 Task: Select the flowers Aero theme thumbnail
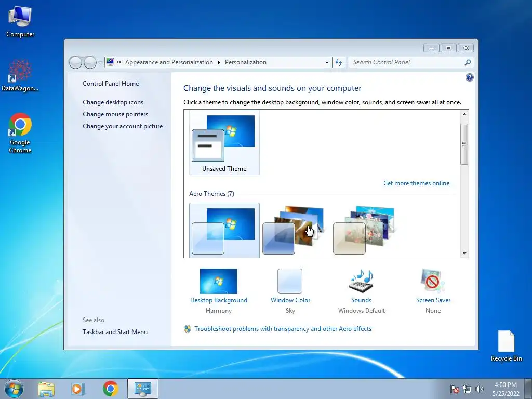coord(365,230)
